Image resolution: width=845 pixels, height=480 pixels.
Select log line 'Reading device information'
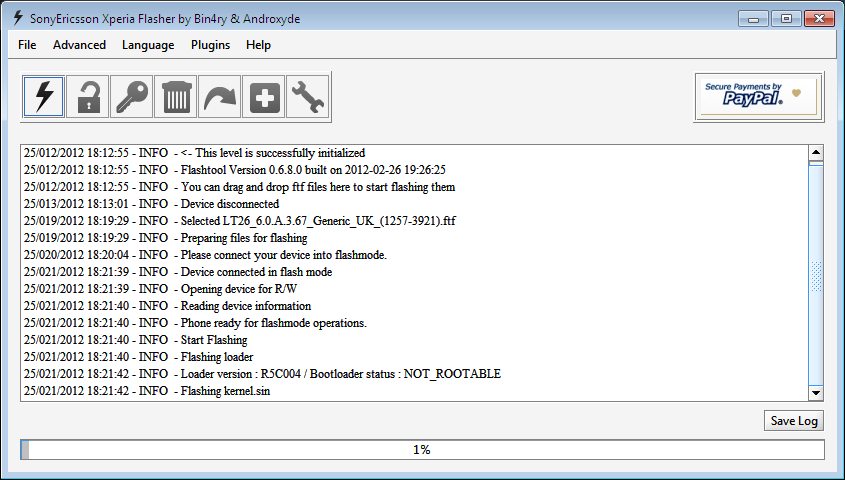point(168,306)
